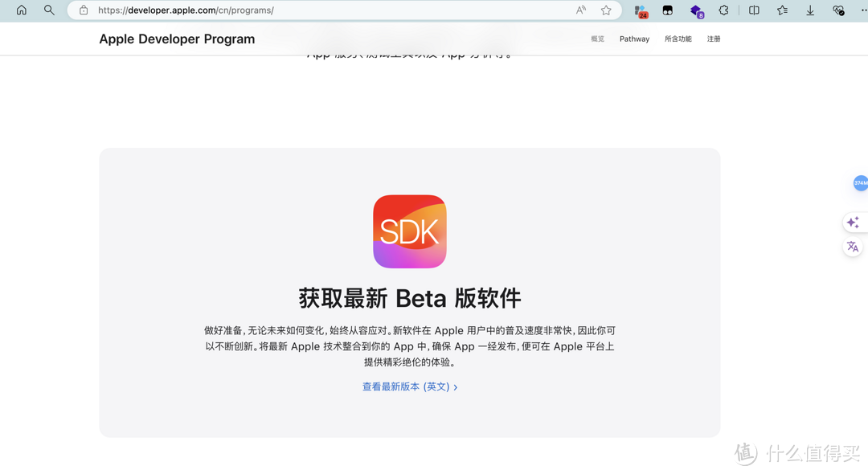The height and width of the screenshot is (474, 868).
Task: Click the SDK app icon
Action: [x=410, y=231]
